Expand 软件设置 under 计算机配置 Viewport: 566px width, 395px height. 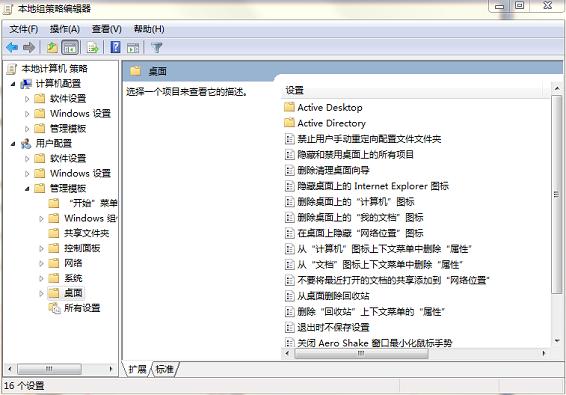27,99
